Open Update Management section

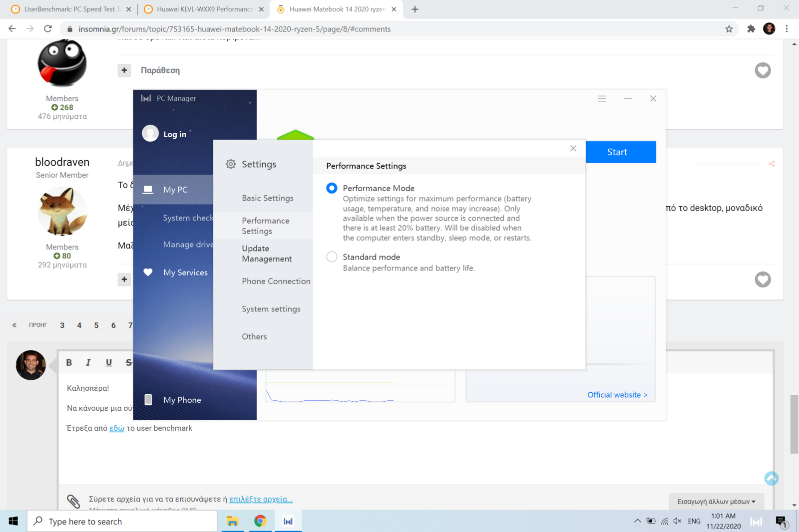tap(267, 254)
